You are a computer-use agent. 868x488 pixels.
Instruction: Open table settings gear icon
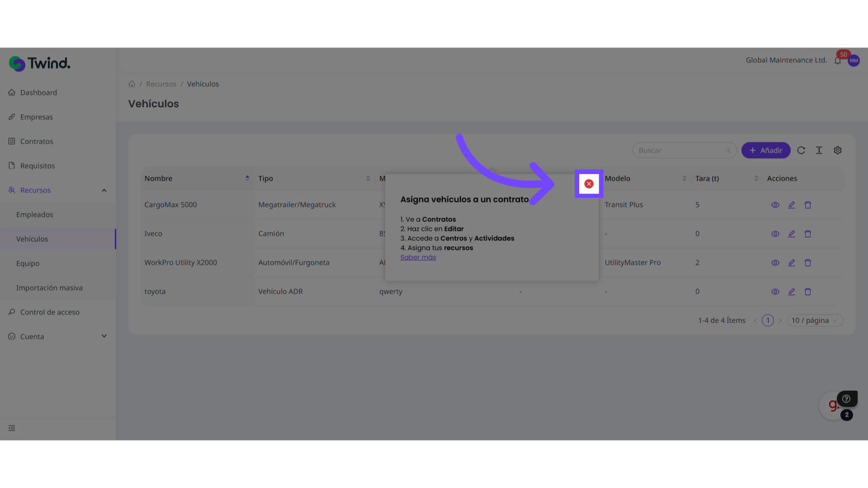click(838, 150)
